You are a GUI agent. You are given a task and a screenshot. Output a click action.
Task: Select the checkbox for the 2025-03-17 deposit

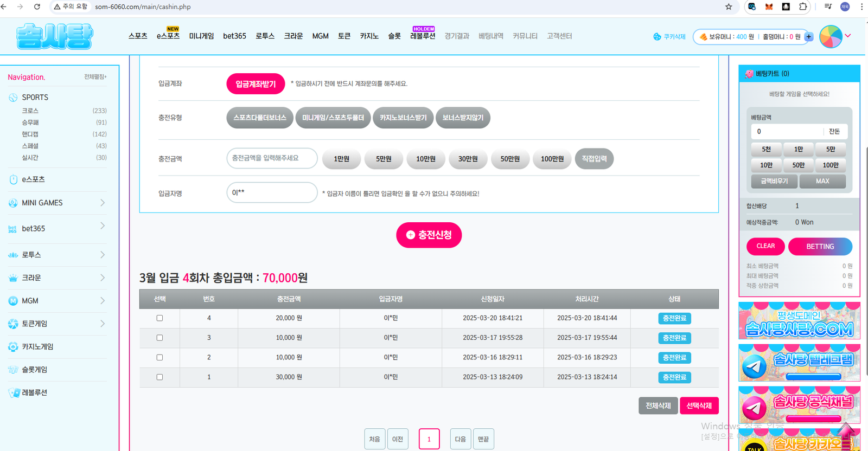tap(159, 338)
